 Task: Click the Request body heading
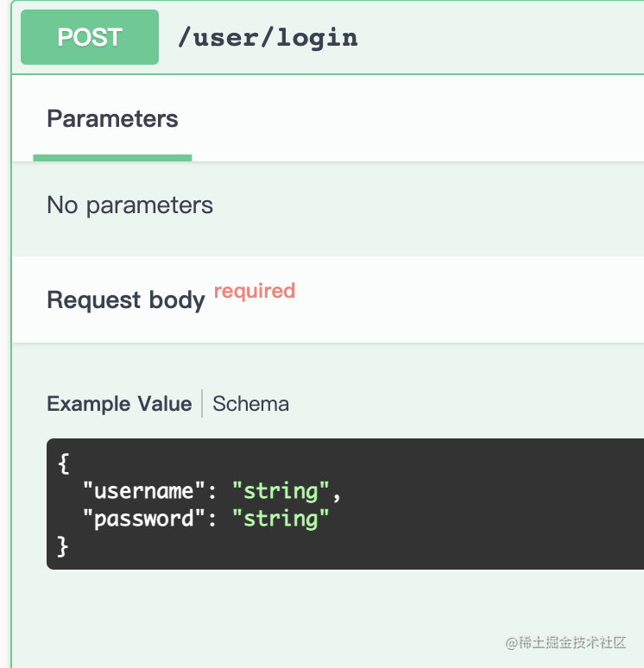click(x=125, y=300)
